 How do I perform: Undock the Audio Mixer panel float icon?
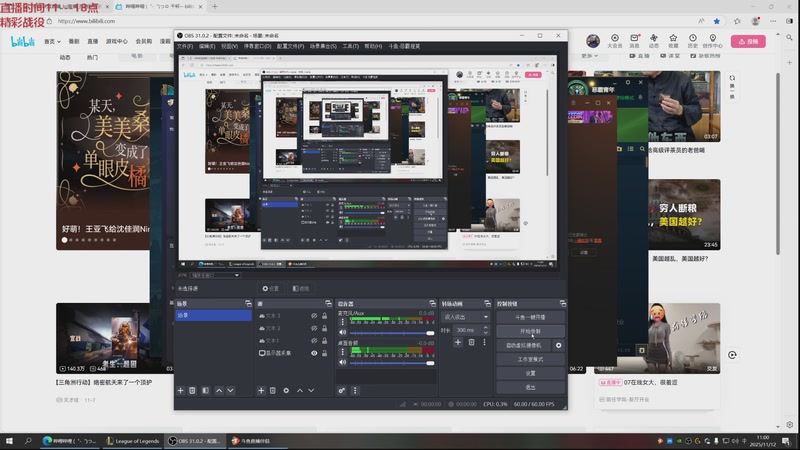point(432,304)
